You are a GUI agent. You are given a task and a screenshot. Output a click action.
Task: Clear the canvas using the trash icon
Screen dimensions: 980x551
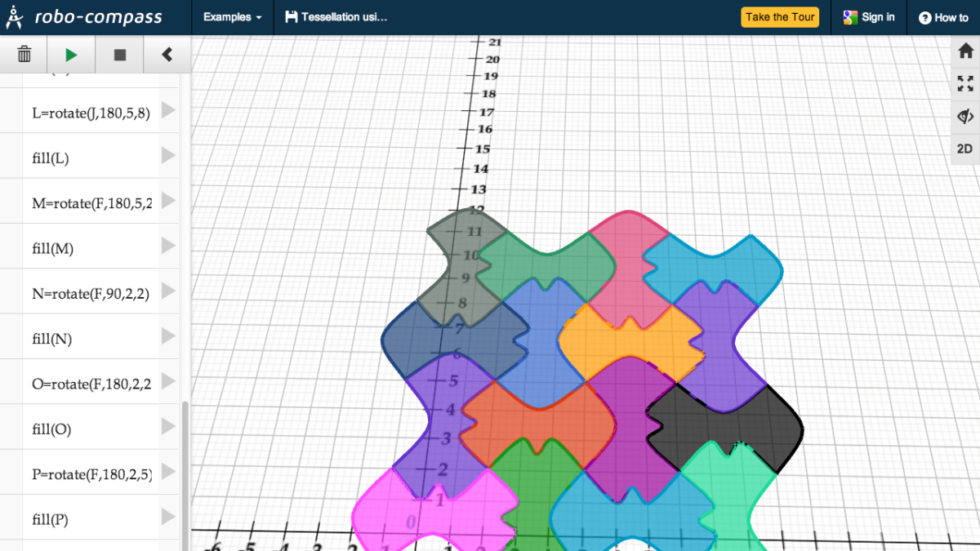pos(24,54)
